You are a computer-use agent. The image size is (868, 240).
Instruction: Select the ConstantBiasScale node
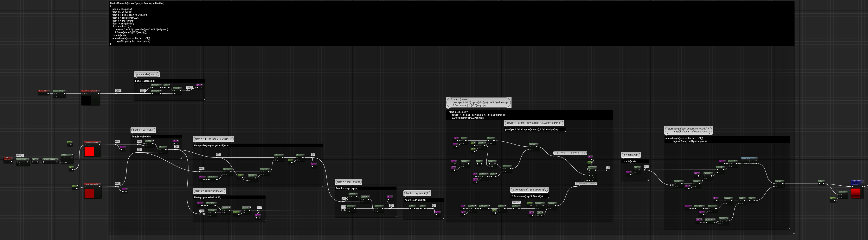[x=51, y=161]
